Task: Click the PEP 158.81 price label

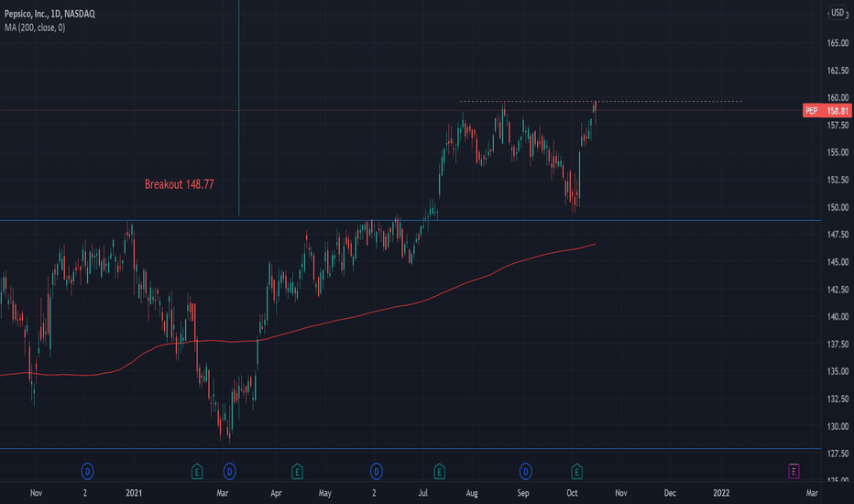Action: point(827,111)
